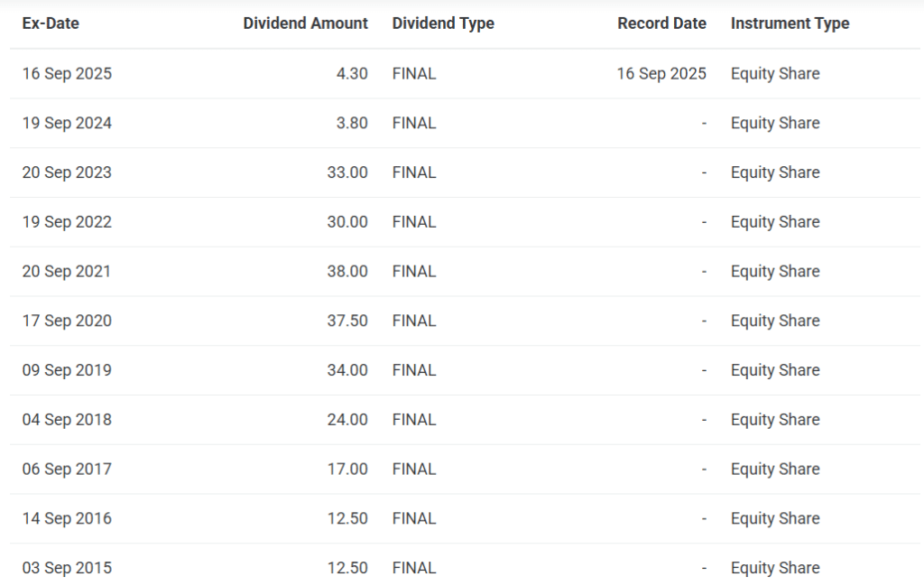The image size is (924, 586).
Task: Click the 16 Sep 2025 ex-date cell
Action: [67, 74]
